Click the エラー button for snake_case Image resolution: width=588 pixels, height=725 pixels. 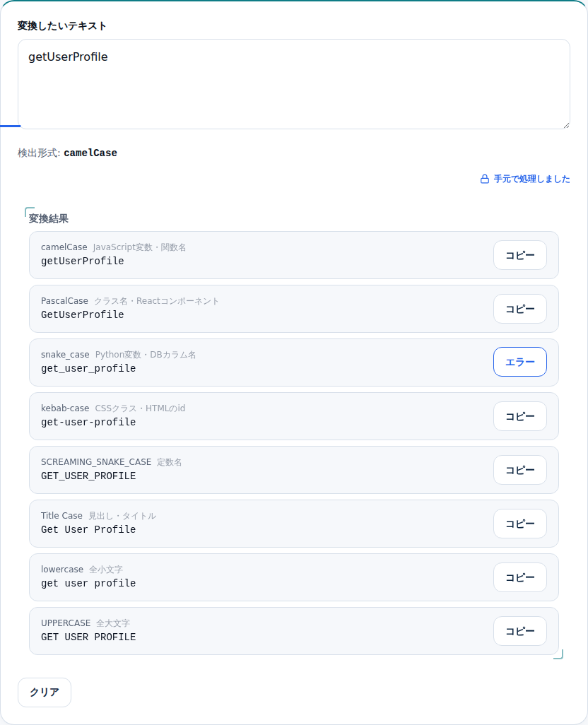tap(520, 362)
